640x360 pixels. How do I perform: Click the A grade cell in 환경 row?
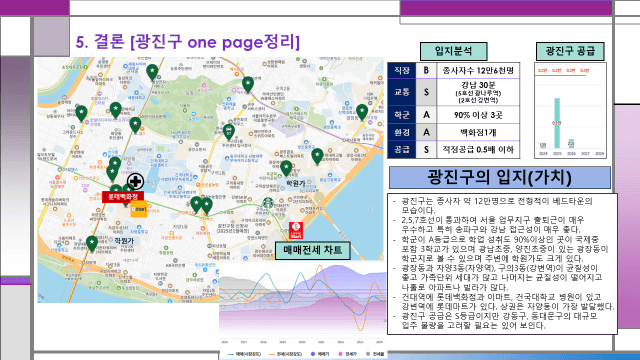(x=426, y=132)
